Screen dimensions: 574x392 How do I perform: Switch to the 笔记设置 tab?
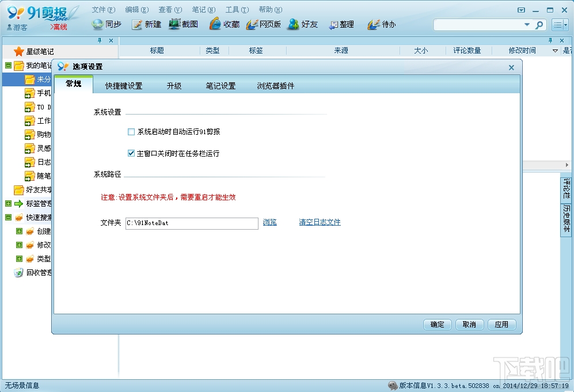[221, 86]
